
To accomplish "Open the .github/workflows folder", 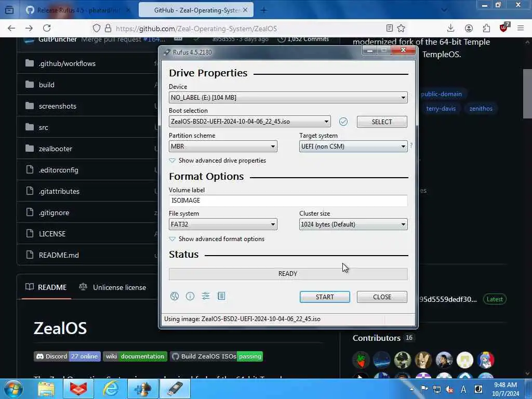I will pos(67,63).
